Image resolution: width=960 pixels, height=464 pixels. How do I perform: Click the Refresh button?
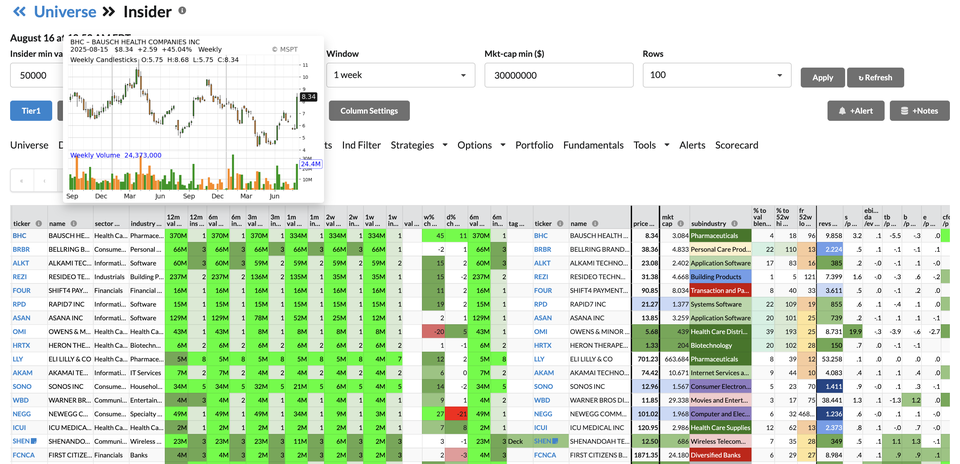point(876,78)
